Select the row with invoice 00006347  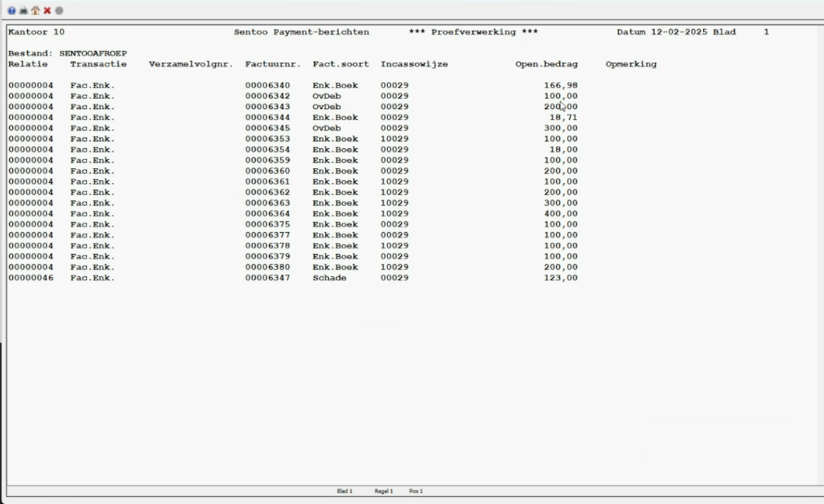(267, 278)
